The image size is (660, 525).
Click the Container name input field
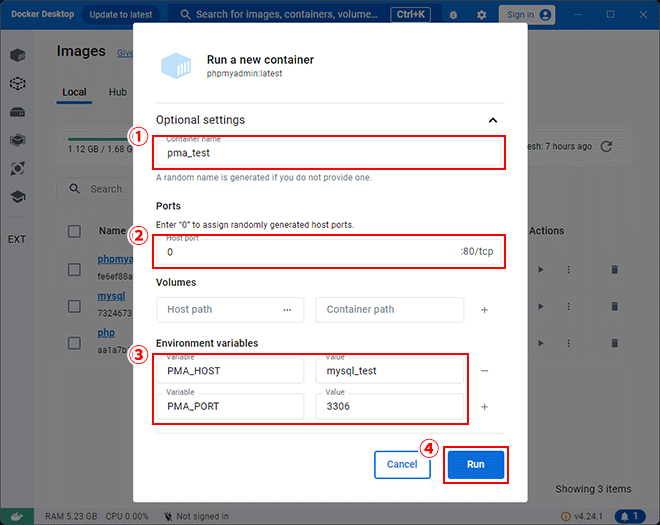point(330,153)
